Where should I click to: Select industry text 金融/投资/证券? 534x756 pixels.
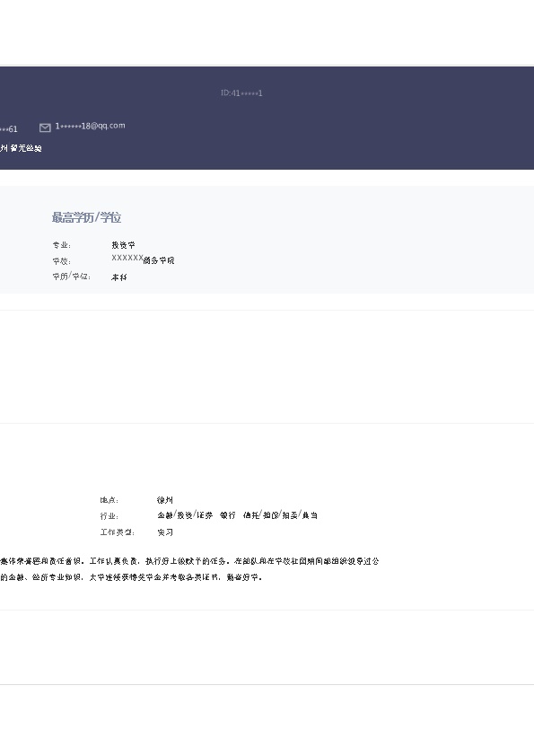[185, 515]
